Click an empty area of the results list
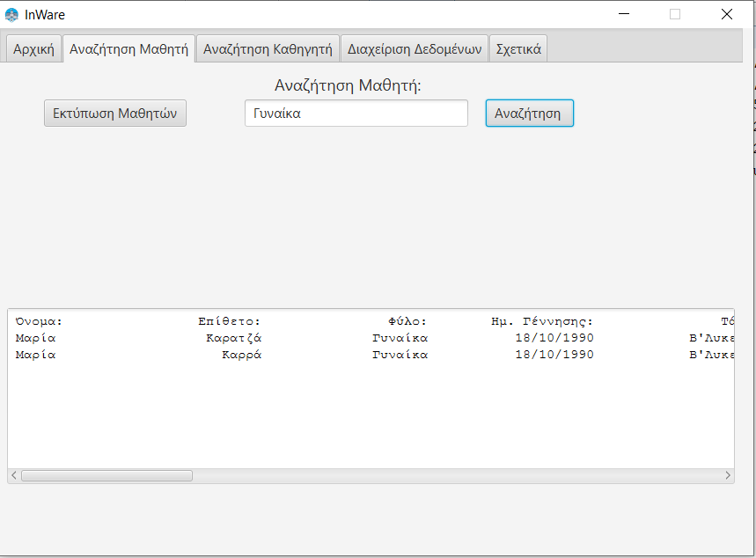This screenshot has height=558, width=756. (352, 414)
